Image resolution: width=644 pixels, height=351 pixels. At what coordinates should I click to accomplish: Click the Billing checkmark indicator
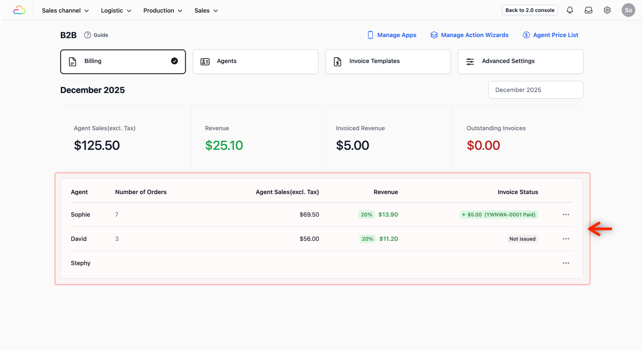coord(174,61)
